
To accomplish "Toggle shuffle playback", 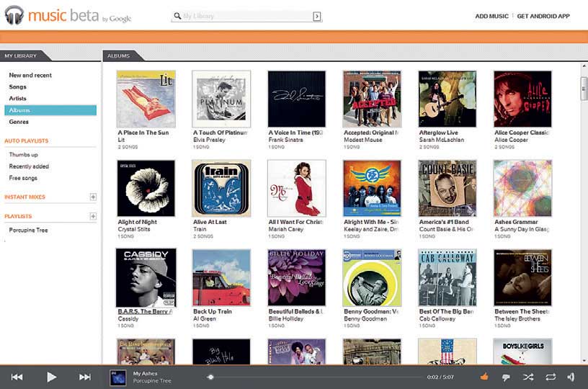I will coord(528,377).
